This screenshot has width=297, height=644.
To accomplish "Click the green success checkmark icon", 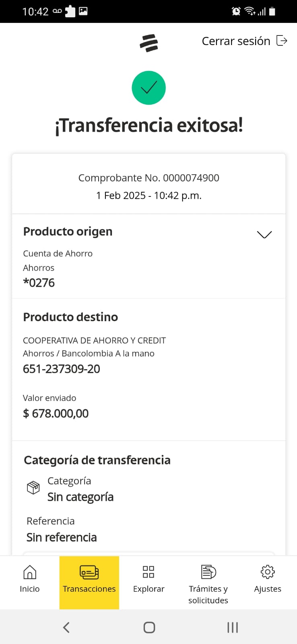I will (x=148, y=88).
